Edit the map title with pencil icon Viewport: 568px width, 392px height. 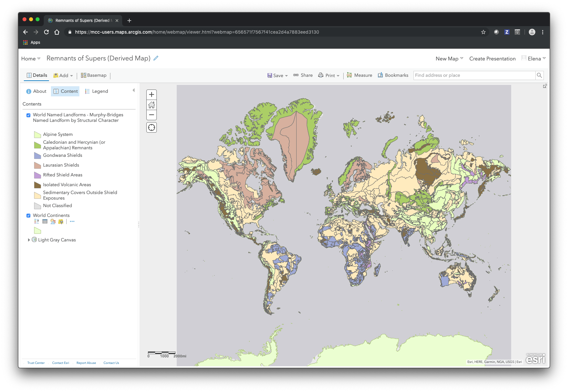[x=156, y=58]
